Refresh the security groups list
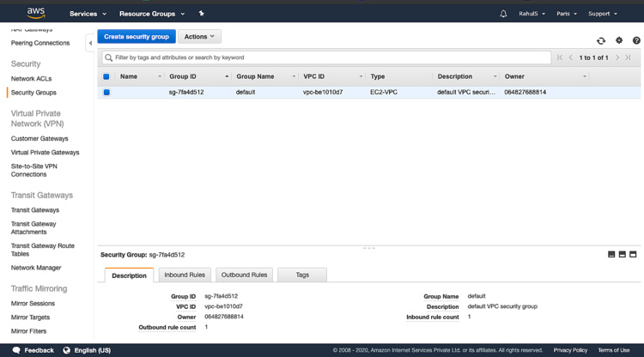 601,40
